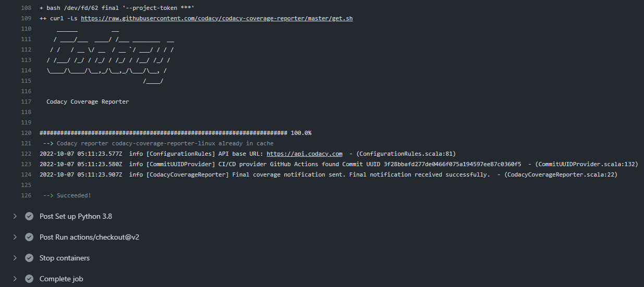Click the Codacy Coverage Reporter log text

(88, 102)
